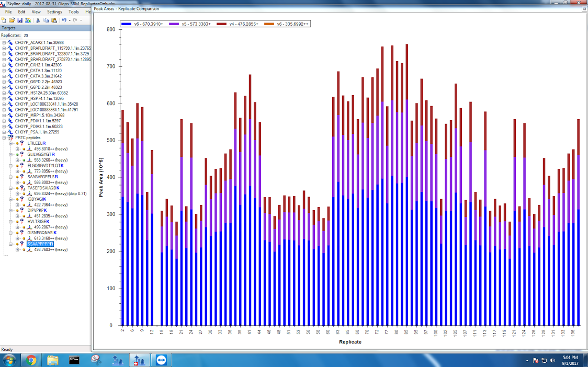The height and width of the screenshot is (367, 588).
Task: Open the undo history dropdown arrow
Action: tap(69, 20)
